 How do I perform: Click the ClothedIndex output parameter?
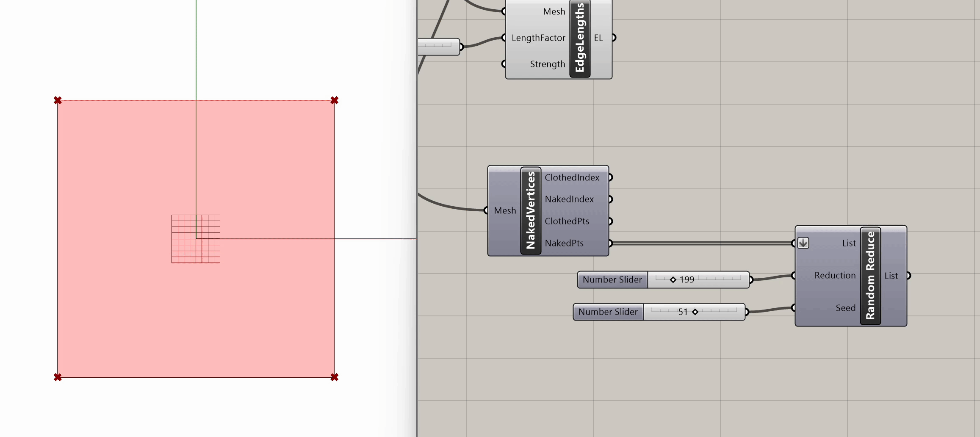[572, 177]
